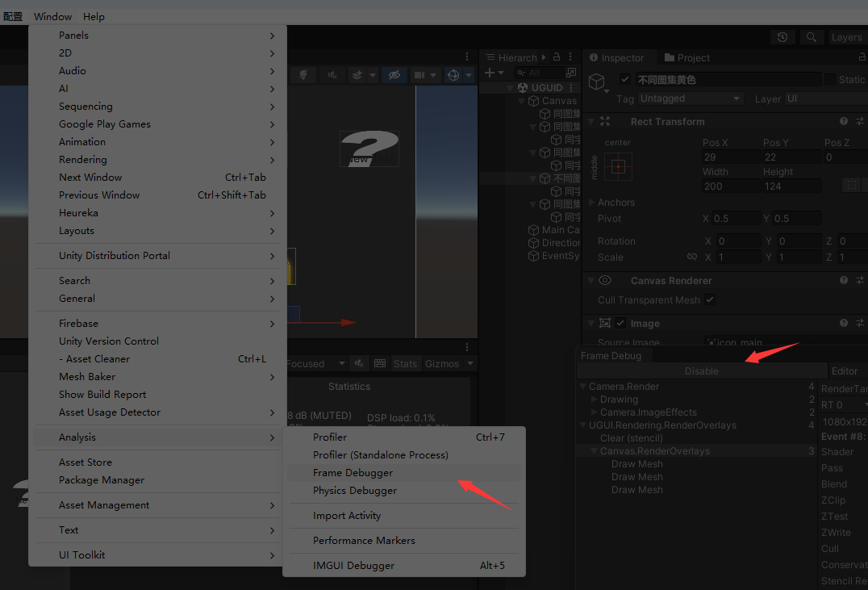Open Hierarchy panel three-dot menu
Screen dimensions: 868x590
[570, 57]
